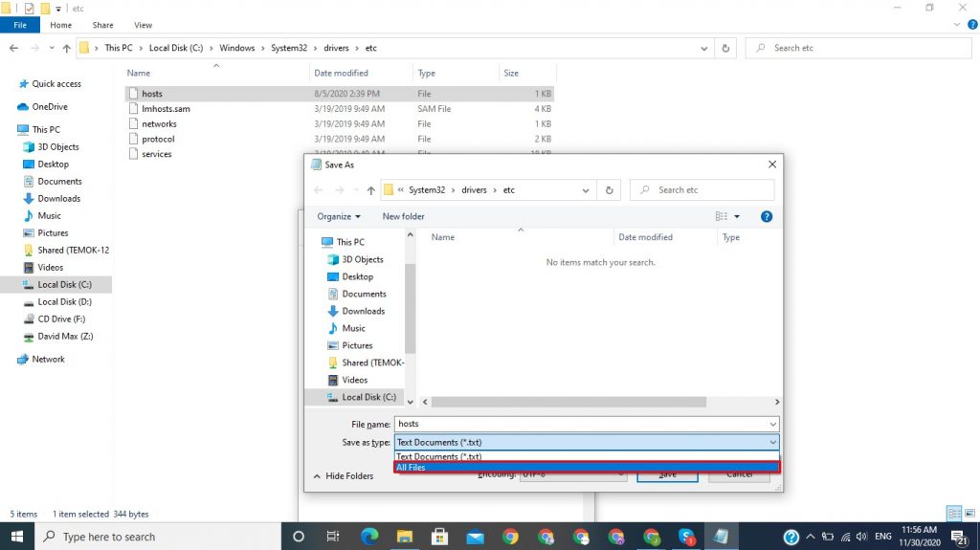Open the Task View taskbar icon
This screenshot has width=980, height=550.
tap(333, 537)
